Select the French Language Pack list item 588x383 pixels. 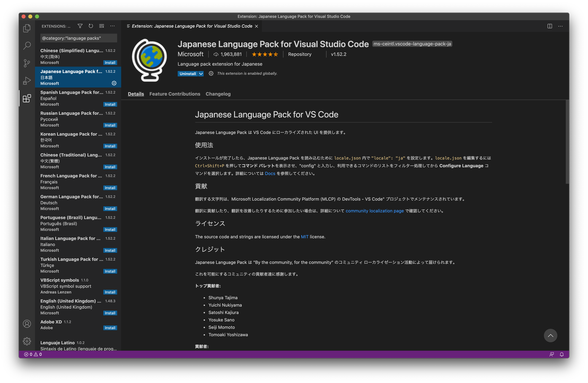pyautogui.click(x=78, y=182)
